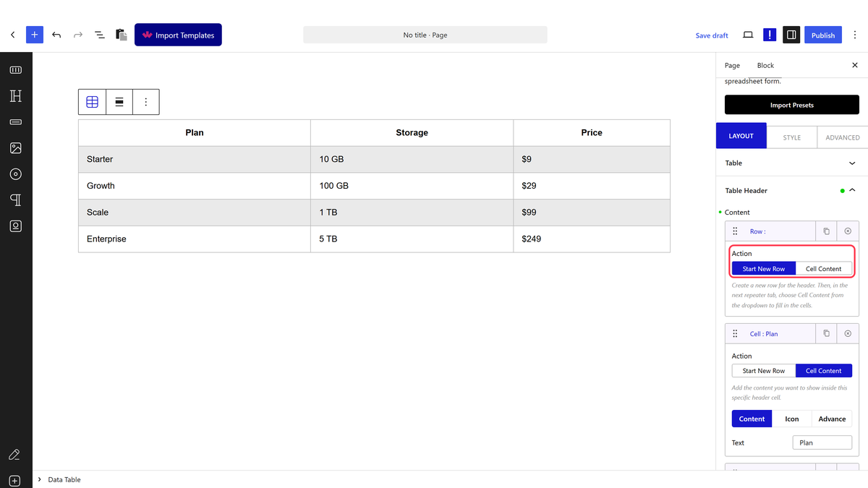The height and width of the screenshot is (488, 868).
Task: Open the desktop preview icon
Action: (x=748, y=35)
